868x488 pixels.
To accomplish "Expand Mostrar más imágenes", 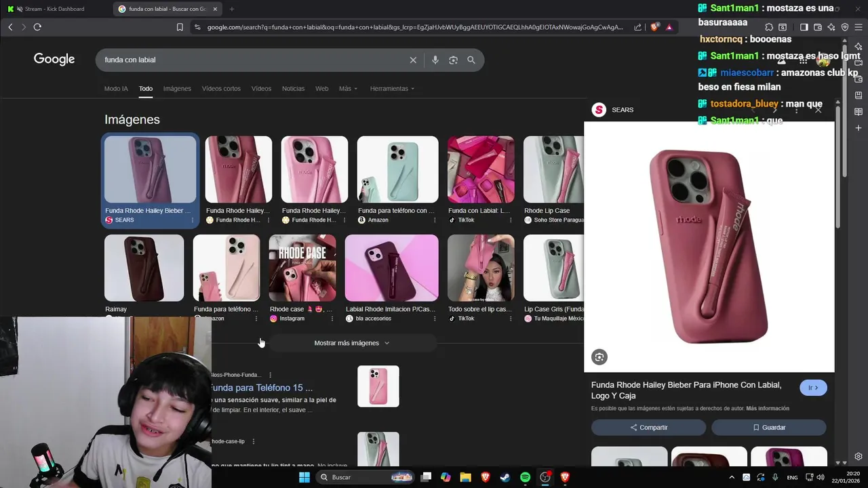I will tap(352, 343).
